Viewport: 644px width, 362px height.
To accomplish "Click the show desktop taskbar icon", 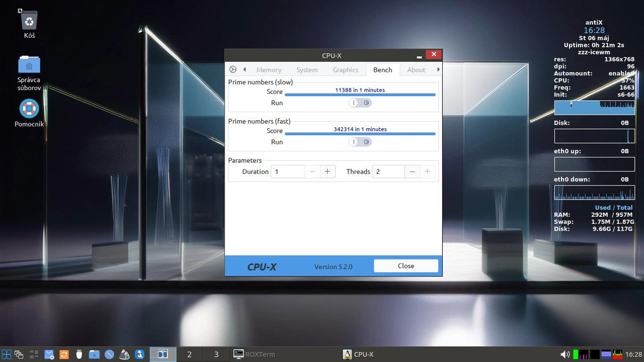I will click(x=34, y=354).
